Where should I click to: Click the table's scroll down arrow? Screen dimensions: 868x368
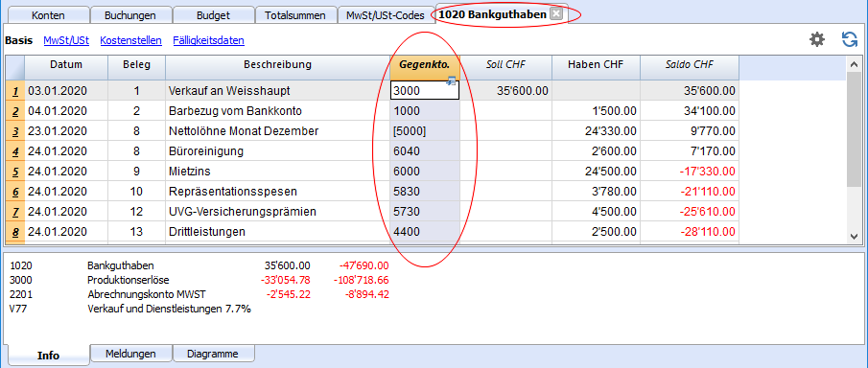[855, 236]
